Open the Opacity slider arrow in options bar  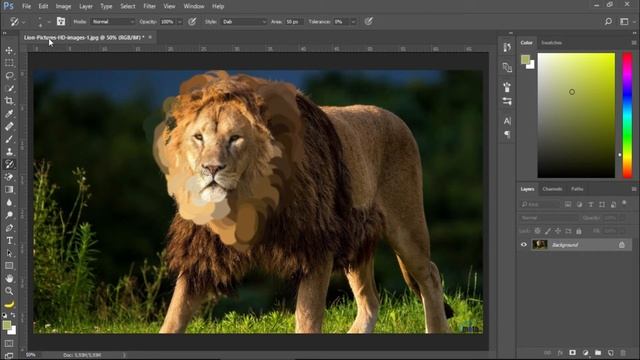tap(179, 22)
